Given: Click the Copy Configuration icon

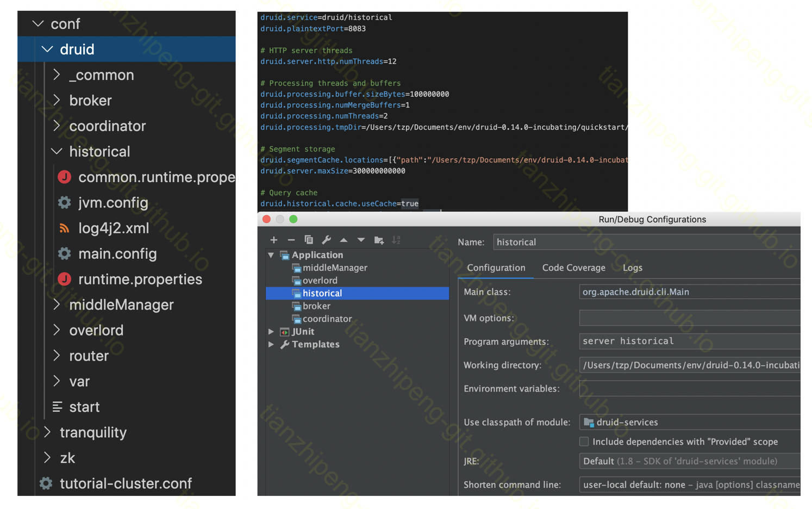Looking at the screenshot, I should pyautogui.click(x=309, y=240).
